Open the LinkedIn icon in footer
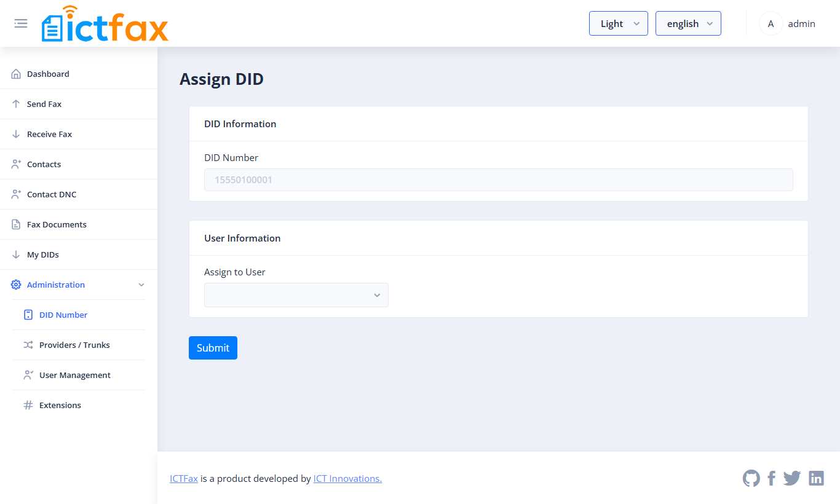This screenshot has width=840, height=504. click(816, 478)
